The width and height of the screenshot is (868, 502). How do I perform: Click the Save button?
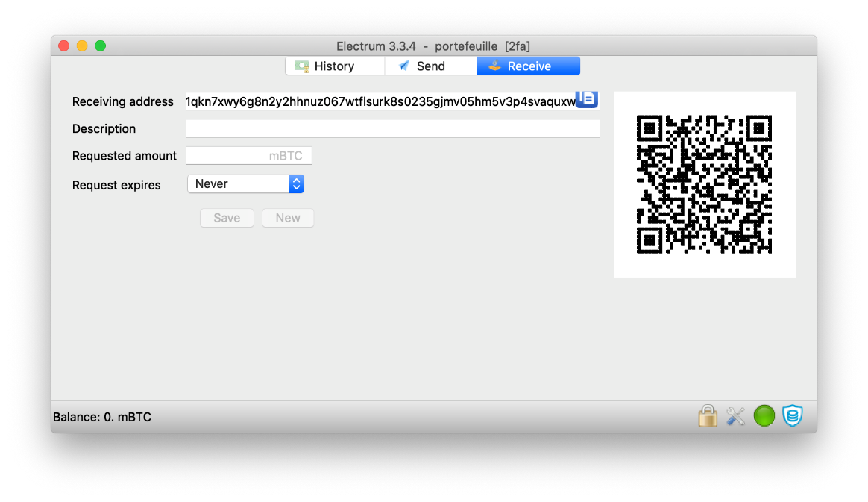coord(227,218)
